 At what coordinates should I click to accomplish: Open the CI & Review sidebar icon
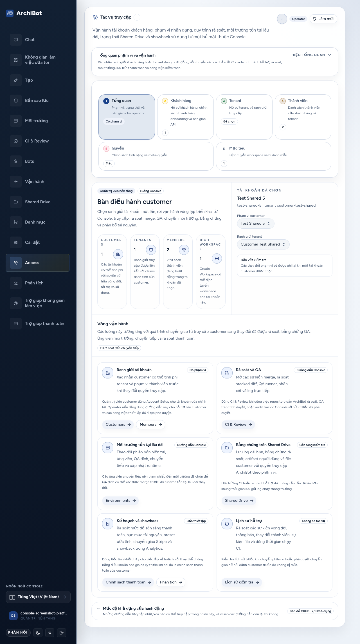pyautogui.click(x=16, y=141)
